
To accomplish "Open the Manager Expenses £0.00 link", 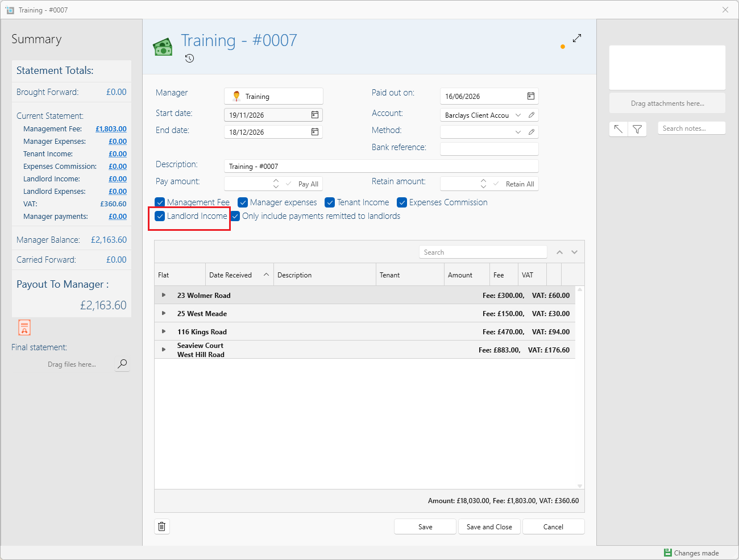I will click(x=118, y=142).
